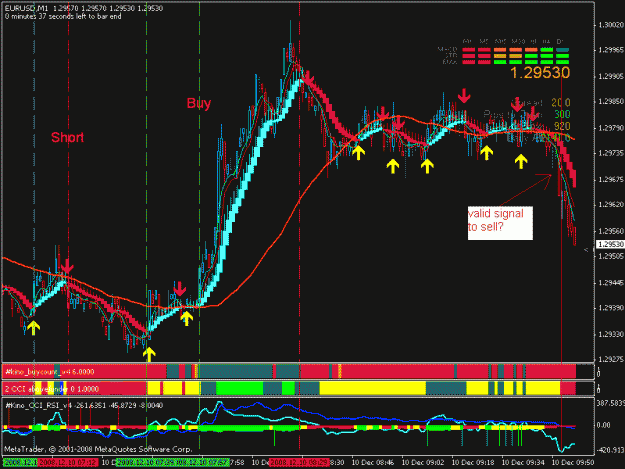Click the red 2008.12.10 07:12 line time tag

[68, 463]
